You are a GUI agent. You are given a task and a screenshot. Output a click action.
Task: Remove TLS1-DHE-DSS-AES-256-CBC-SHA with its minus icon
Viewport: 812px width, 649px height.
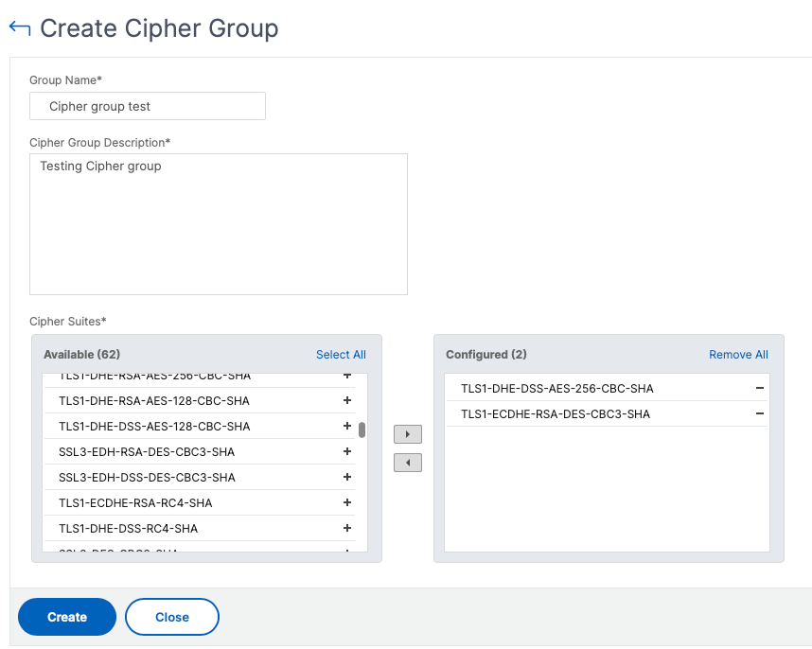[x=760, y=388]
